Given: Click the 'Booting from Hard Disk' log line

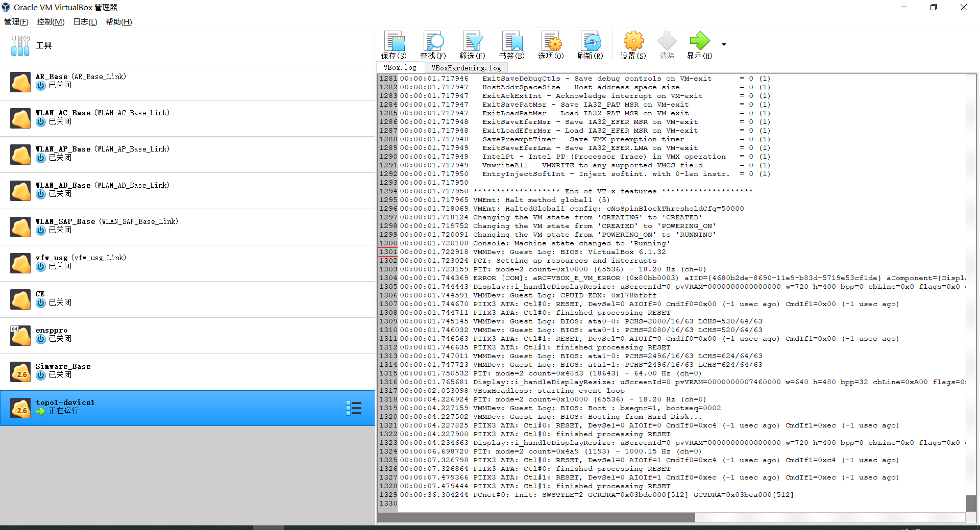Looking at the screenshot, I should pyautogui.click(x=551, y=417).
